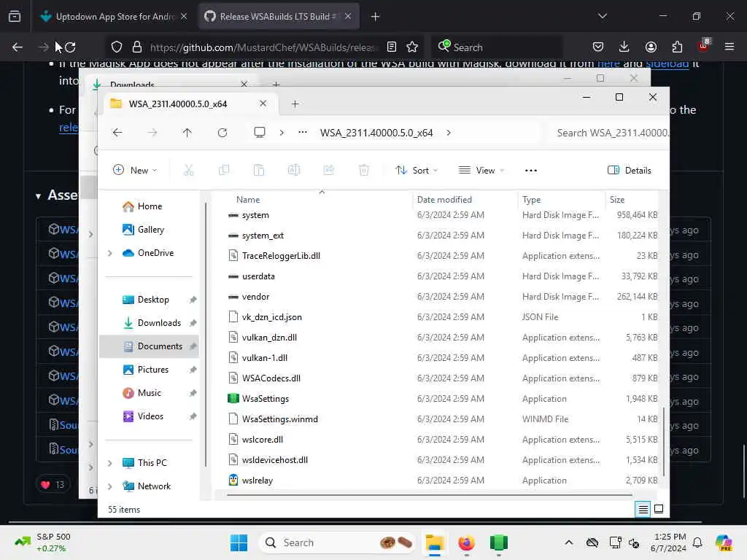This screenshot has width=747, height=560.
Task: Switch to Uptodown App Store Firefox tab
Action: tap(115, 16)
